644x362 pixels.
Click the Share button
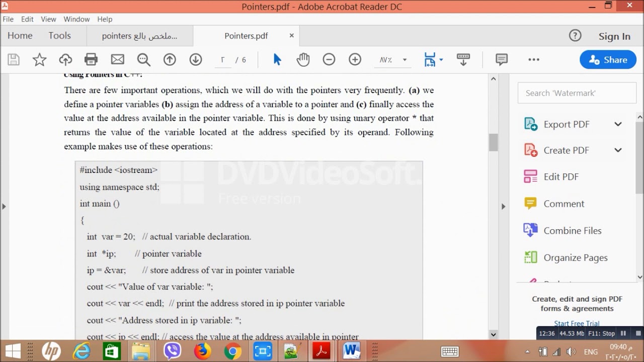[608, 60]
